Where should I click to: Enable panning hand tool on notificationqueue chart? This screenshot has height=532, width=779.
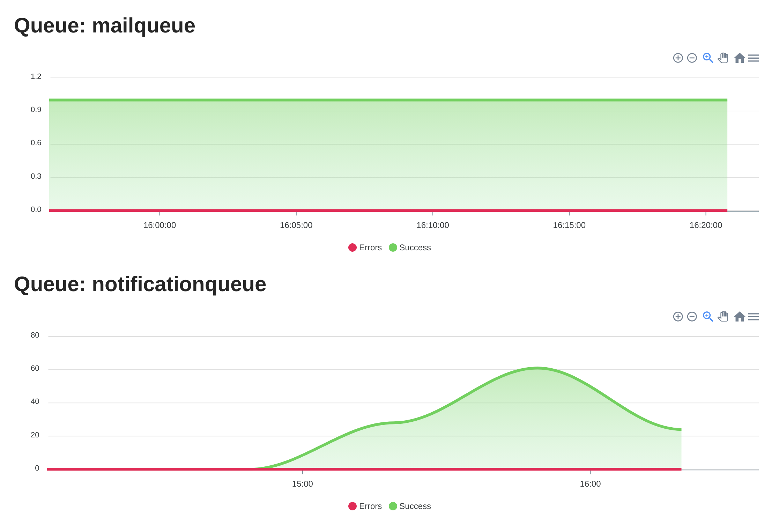(723, 317)
